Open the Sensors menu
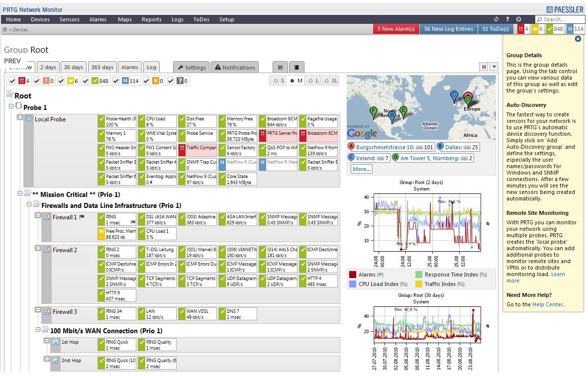Image resolution: width=588 pixels, height=376 pixels. coord(69,19)
